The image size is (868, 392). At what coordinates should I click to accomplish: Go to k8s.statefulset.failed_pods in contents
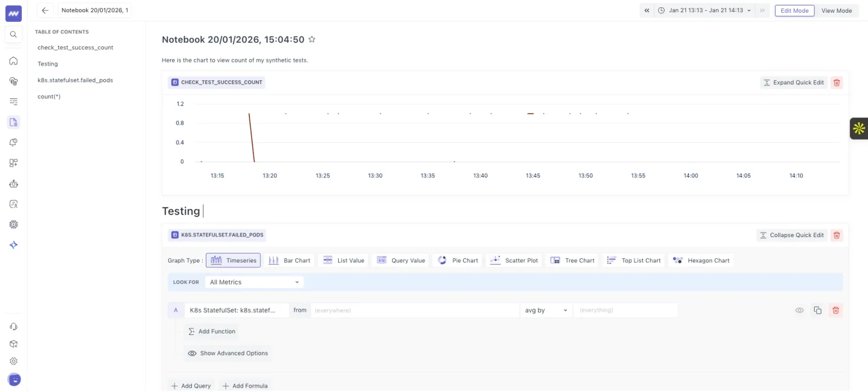coord(75,80)
